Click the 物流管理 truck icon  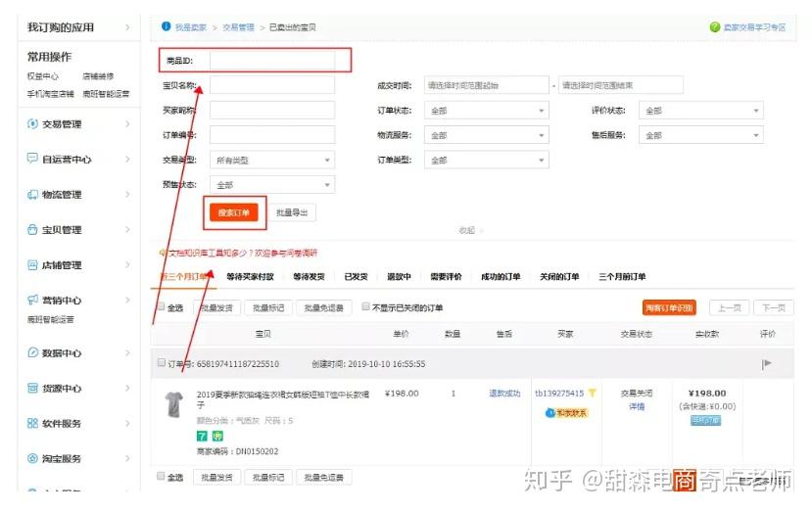32,194
